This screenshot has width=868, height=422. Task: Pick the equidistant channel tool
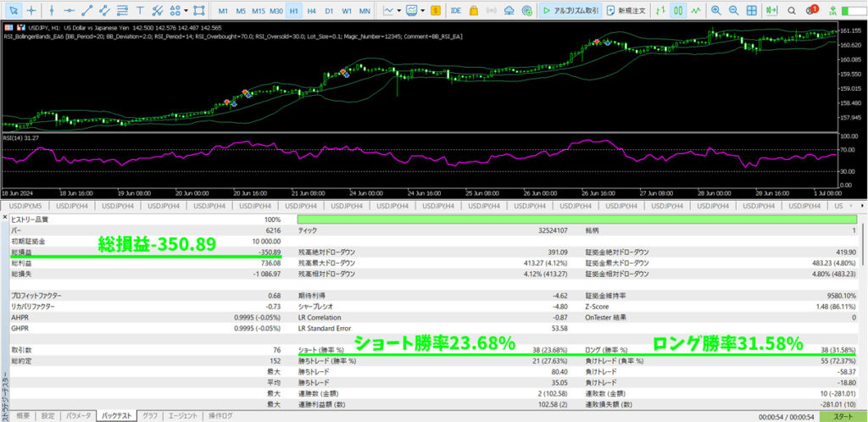tap(104, 10)
